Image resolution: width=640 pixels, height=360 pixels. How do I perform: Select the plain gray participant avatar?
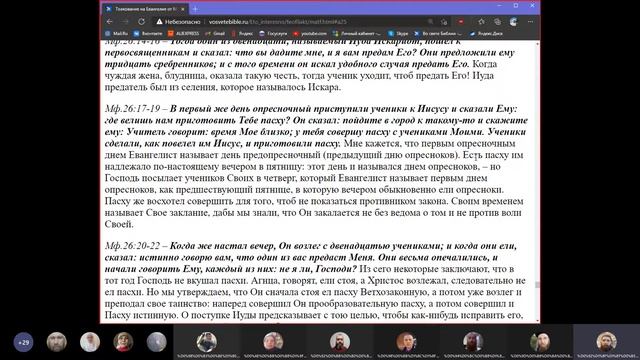(x=157, y=342)
